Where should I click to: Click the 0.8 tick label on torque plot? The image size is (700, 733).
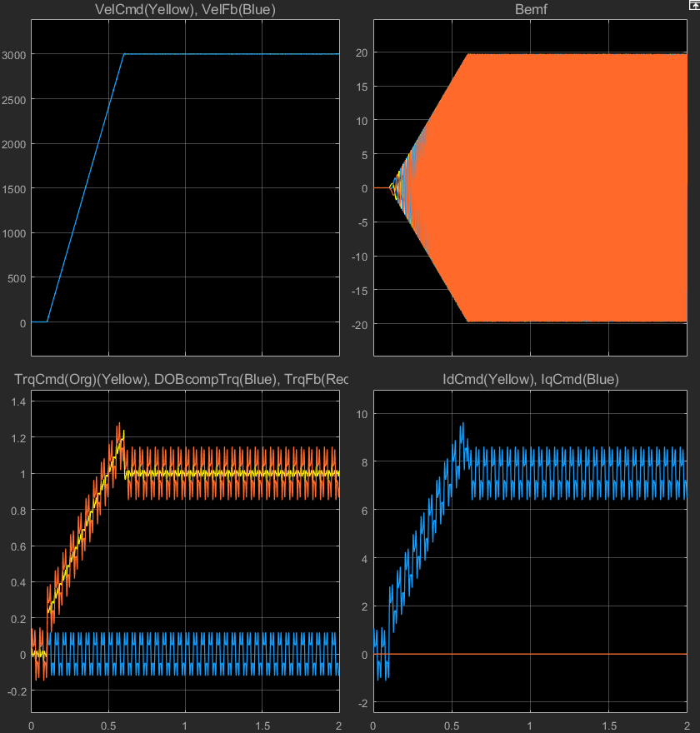(18, 511)
